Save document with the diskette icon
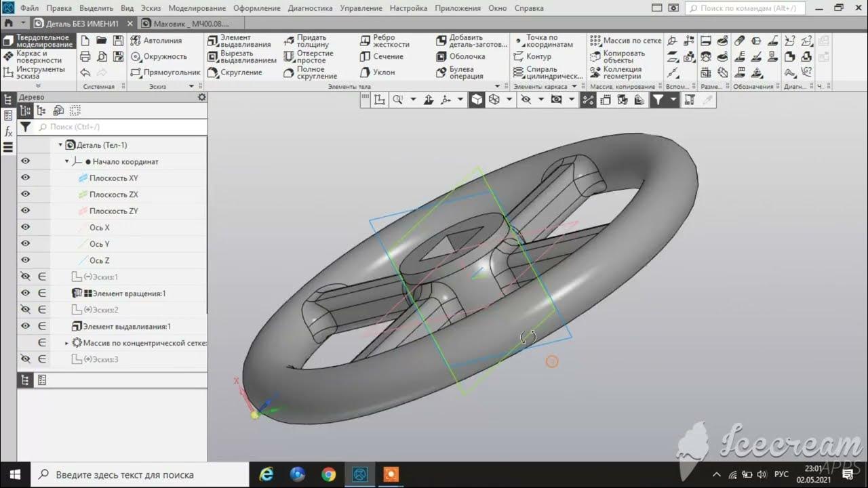The height and width of the screenshot is (488, 868). pos(118,41)
